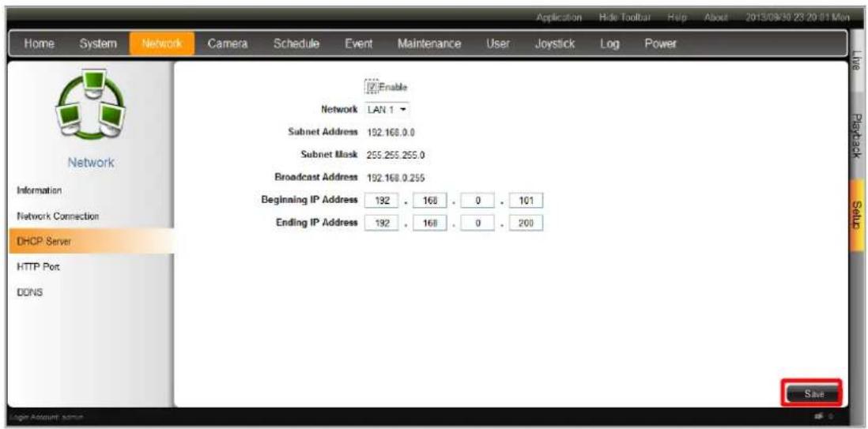This screenshot has width=868, height=429.
Task: Click the Network computers icon
Action: coord(92,105)
